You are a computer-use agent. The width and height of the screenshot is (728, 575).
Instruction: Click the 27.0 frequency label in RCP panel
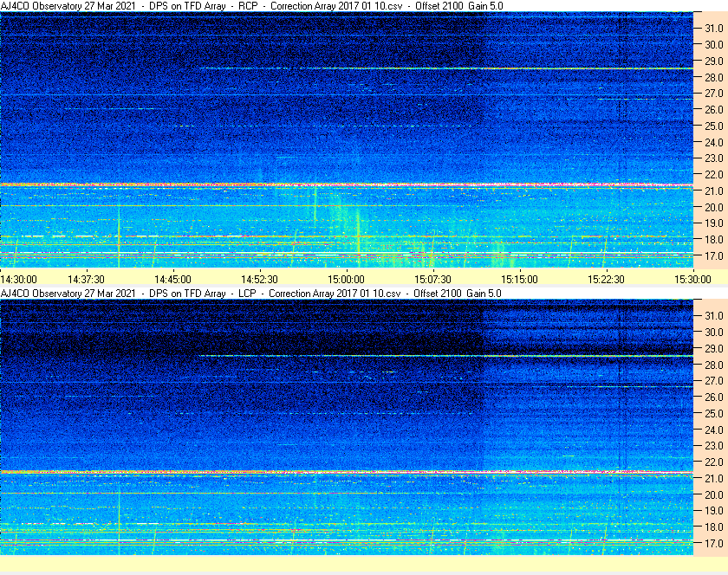tap(714, 94)
